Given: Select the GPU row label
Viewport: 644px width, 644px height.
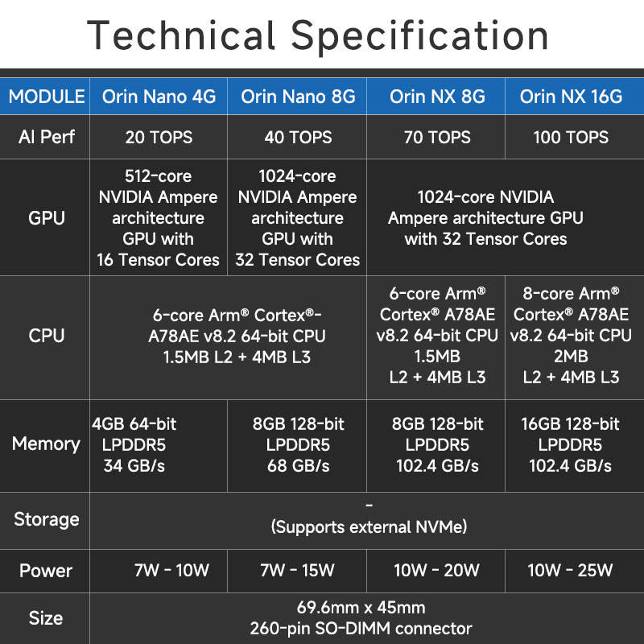Looking at the screenshot, I should pyautogui.click(x=46, y=217).
